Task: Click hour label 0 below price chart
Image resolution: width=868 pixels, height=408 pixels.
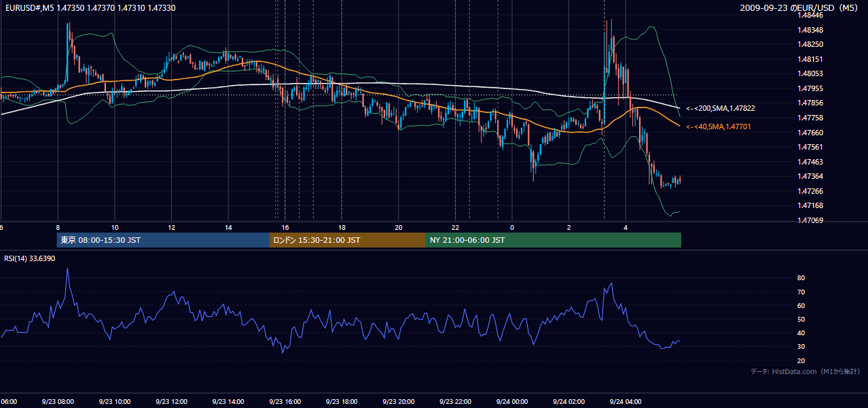Action: coord(512,227)
